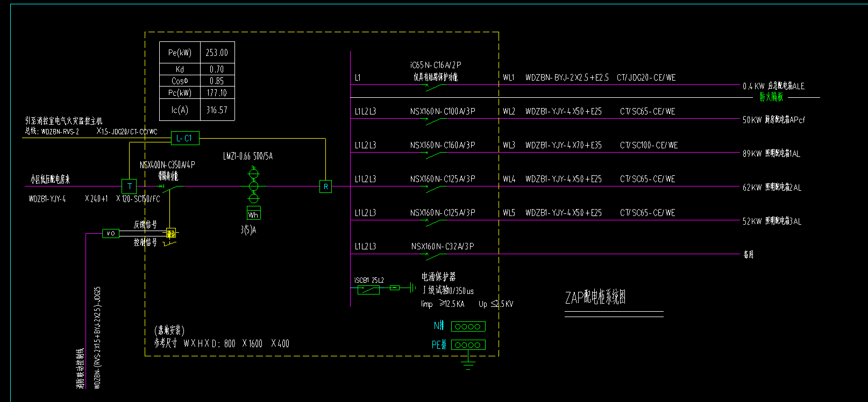
Task: Select the L-C1 fire monitor module box
Action: 185,138
